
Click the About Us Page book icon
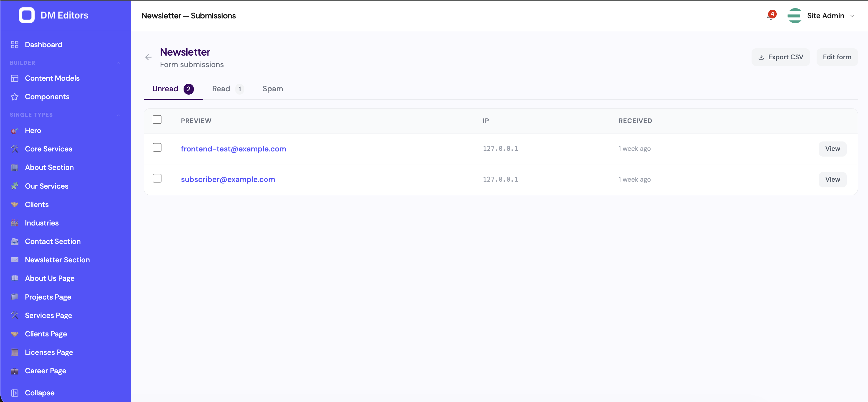[15, 278]
